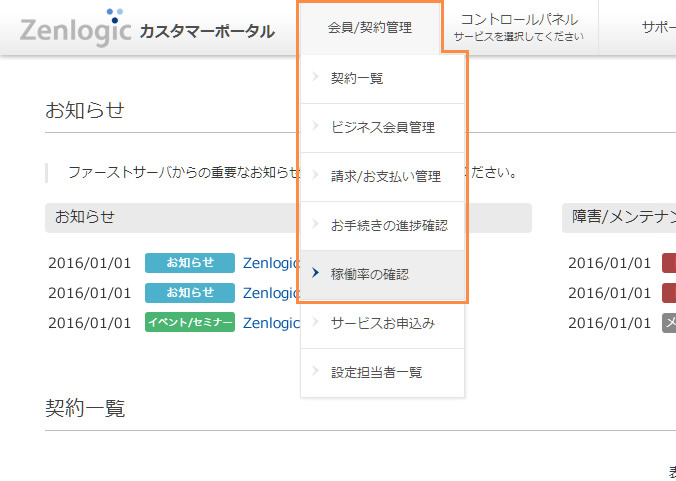The height and width of the screenshot is (481, 676).
Task: Click the green イベント/セミナー tag
Action: (190, 323)
